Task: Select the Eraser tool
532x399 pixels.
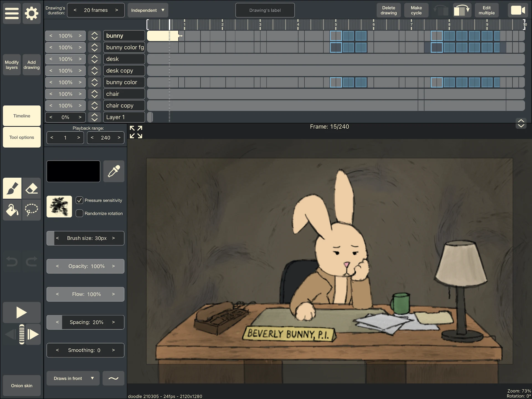Action: pyautogui.click(x=31, y=188)
